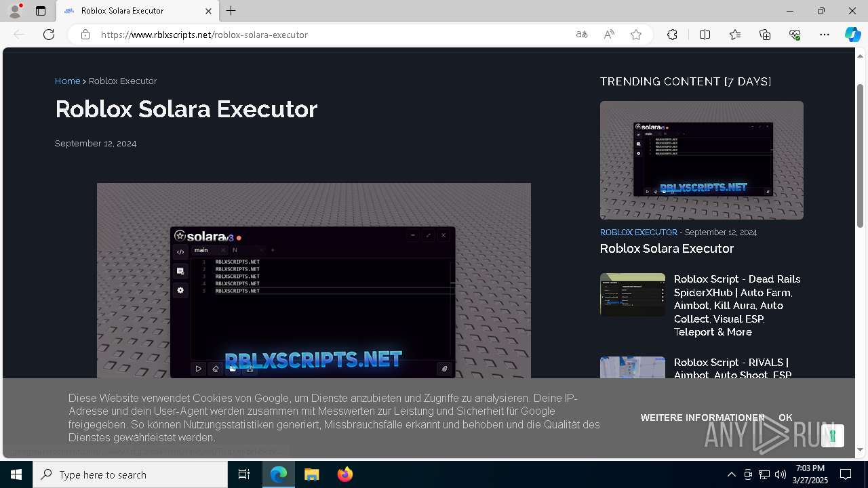Open the taskbar clock calendar
Image resolution: width=868 pixels, height=488 pixels.
810,474
